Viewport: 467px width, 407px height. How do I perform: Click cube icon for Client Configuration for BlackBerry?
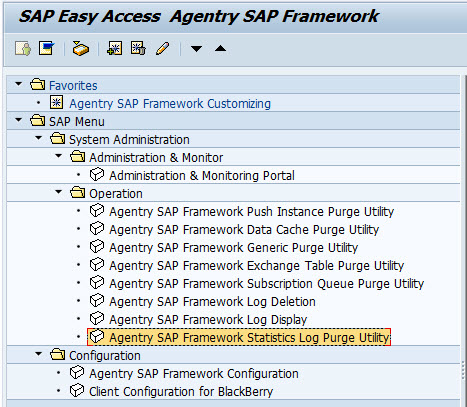click(x=77, y=390)
